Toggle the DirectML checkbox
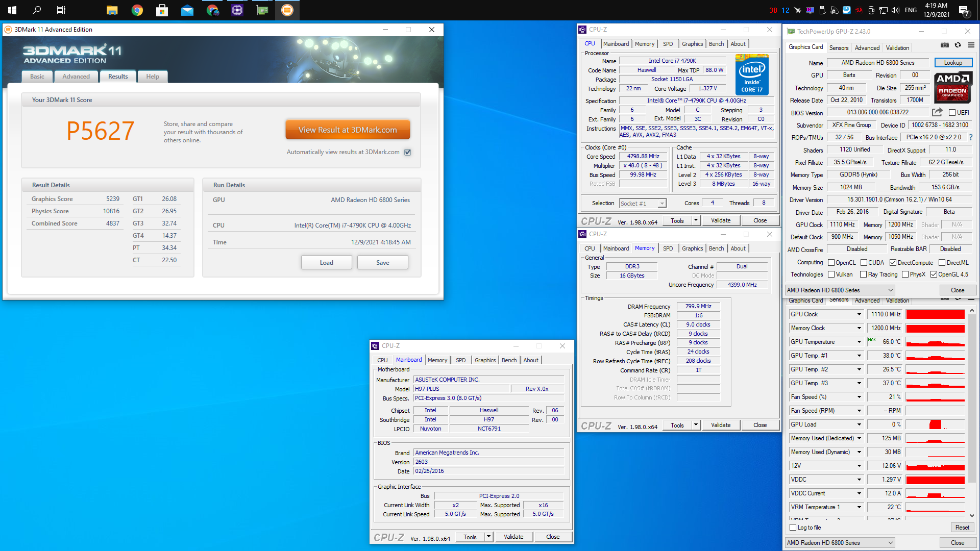The width and height of the screenshot is (980, 551). [x=942, y=263]
